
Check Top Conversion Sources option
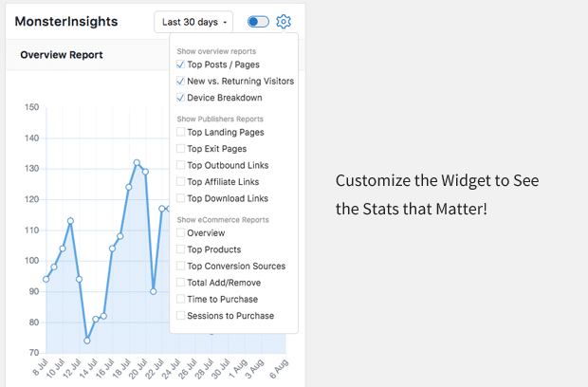click(180, 266)
